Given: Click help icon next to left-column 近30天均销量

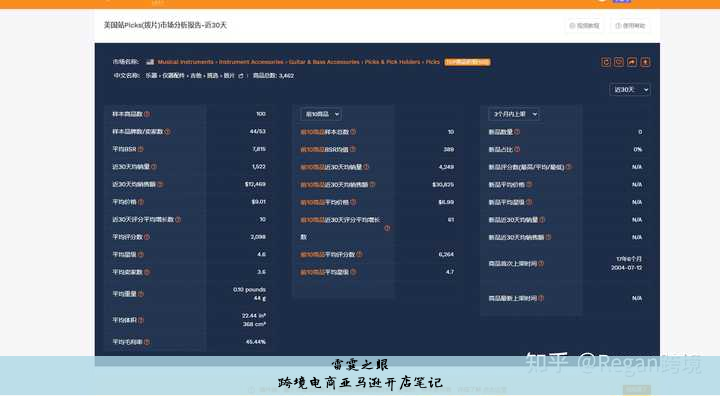Looking at the screenshot, I should (x=154, y=167).
